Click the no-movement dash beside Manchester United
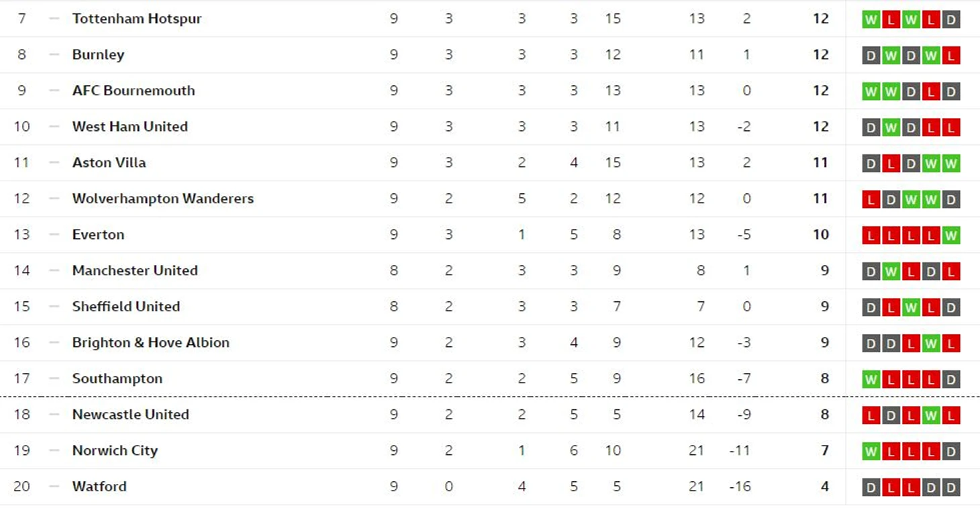This screenshot has height=508, width=980. click(x=54, y=270)
